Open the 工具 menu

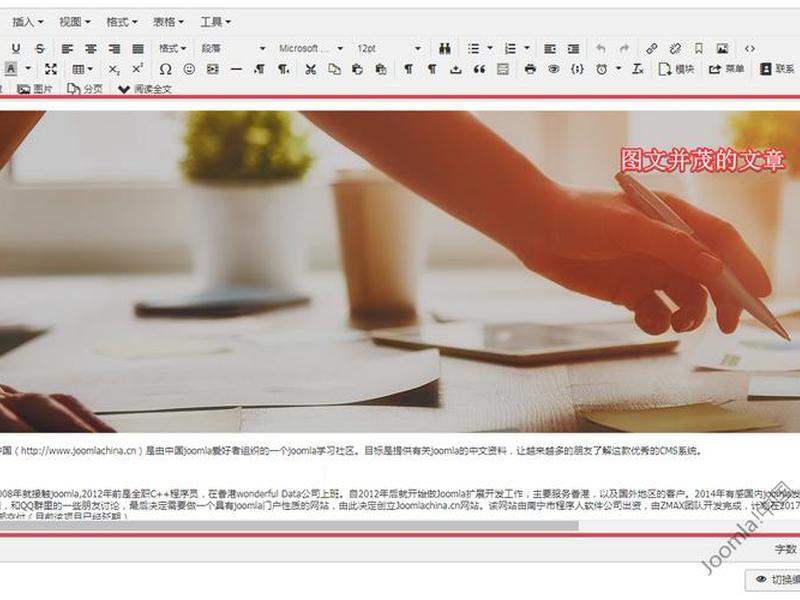(215, 22)
